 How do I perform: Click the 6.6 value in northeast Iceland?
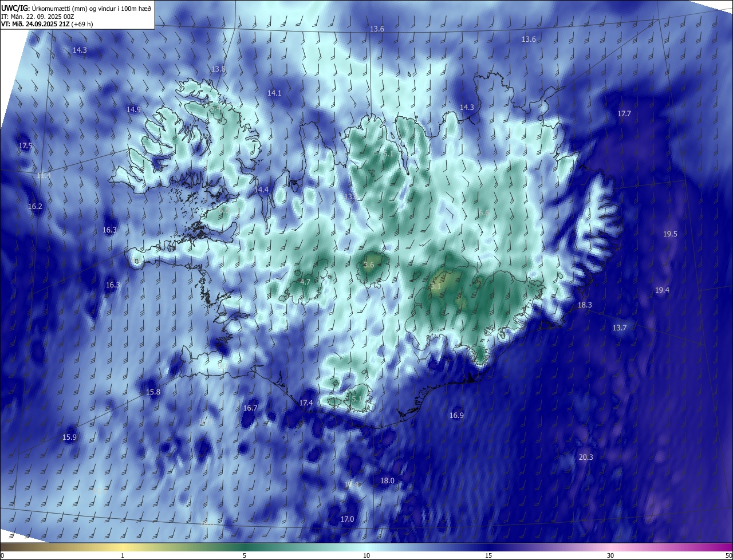click(484, 213)
